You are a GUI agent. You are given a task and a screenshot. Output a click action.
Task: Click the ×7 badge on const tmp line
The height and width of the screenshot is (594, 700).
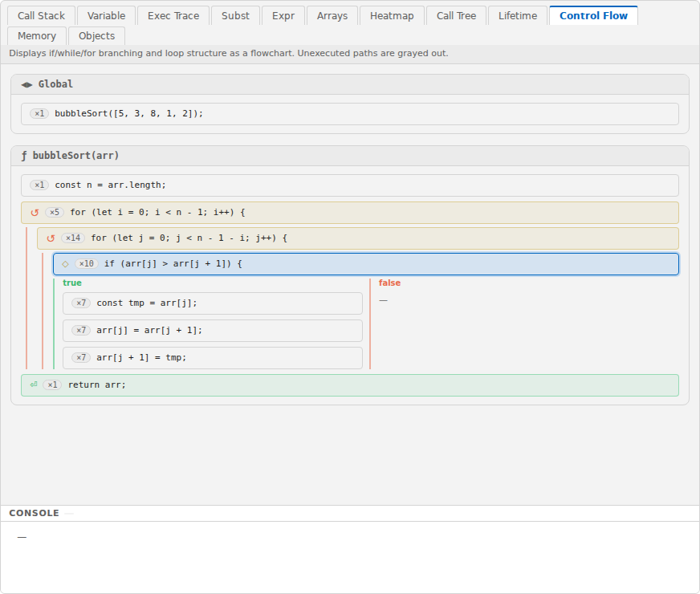[x=81, y=303]
